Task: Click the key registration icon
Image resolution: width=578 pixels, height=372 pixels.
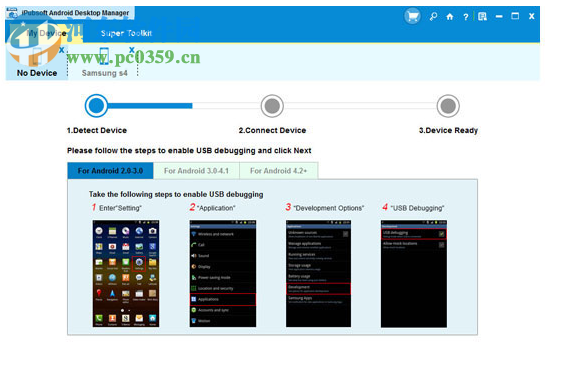Action: click(x=433, y=17)
